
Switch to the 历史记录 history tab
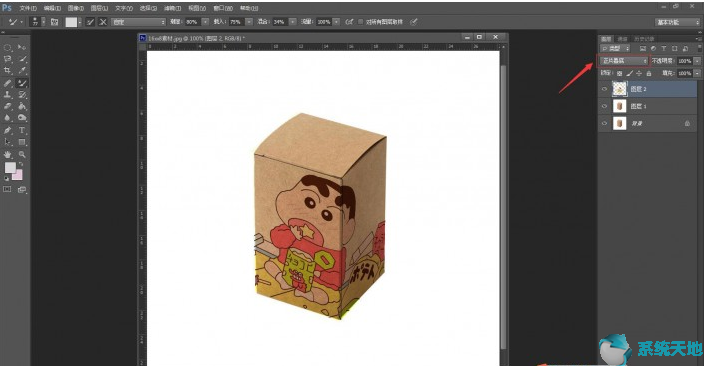tap(644, 39)
